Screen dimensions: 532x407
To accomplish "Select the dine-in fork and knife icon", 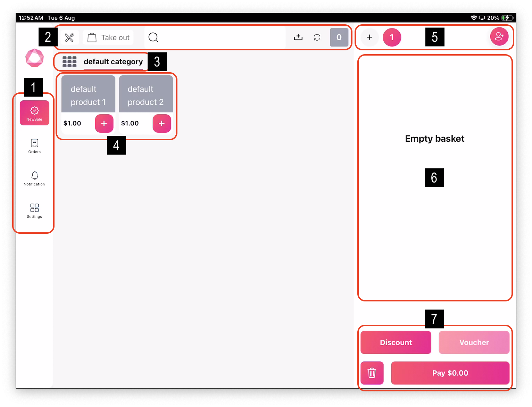I will (x=69, y=38).
